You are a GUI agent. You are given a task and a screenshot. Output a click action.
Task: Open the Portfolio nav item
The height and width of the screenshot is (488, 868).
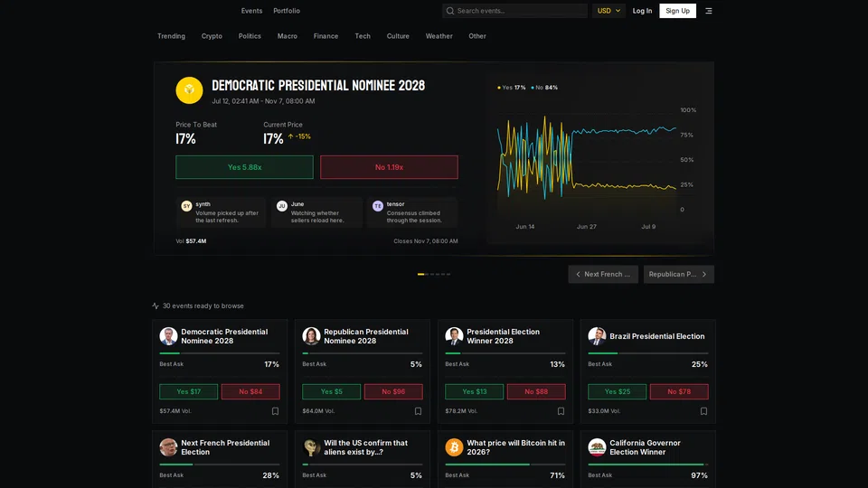click(x=287, y=11)
